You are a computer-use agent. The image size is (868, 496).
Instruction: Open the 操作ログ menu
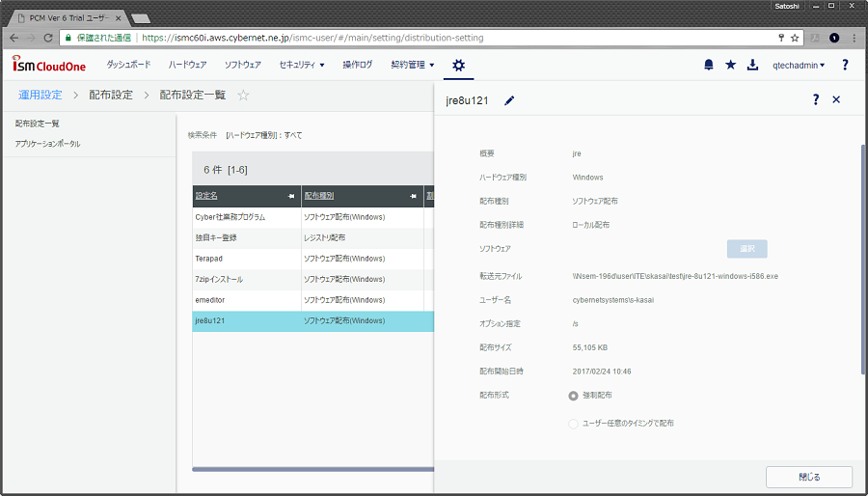358,65
